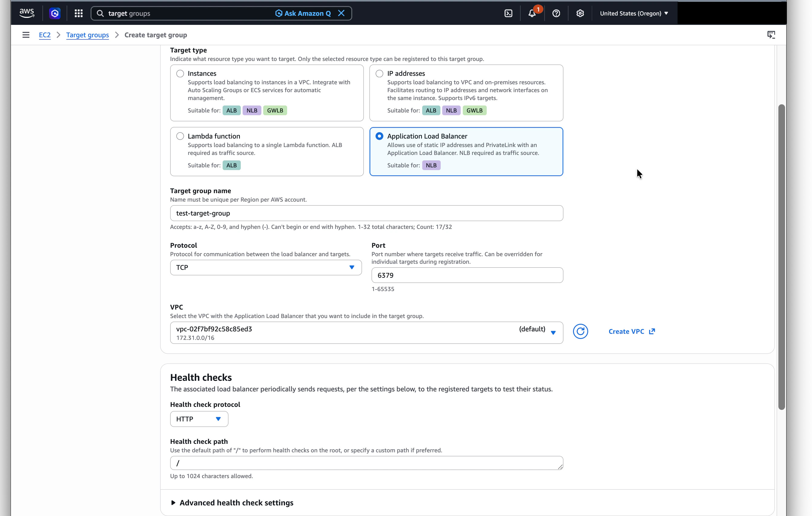Open the United States (Oregon) region menu

pos(634,13)
